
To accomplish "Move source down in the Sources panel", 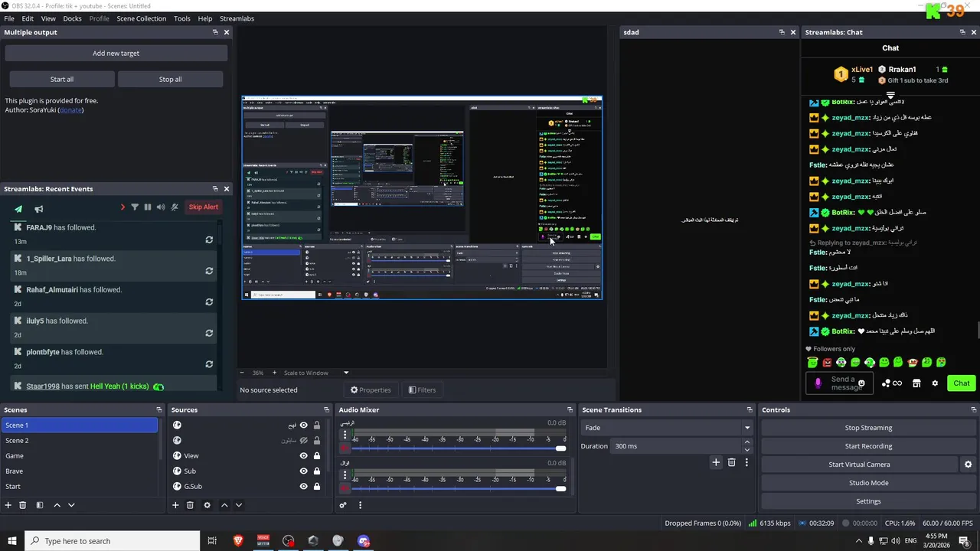I will point(239,505).
